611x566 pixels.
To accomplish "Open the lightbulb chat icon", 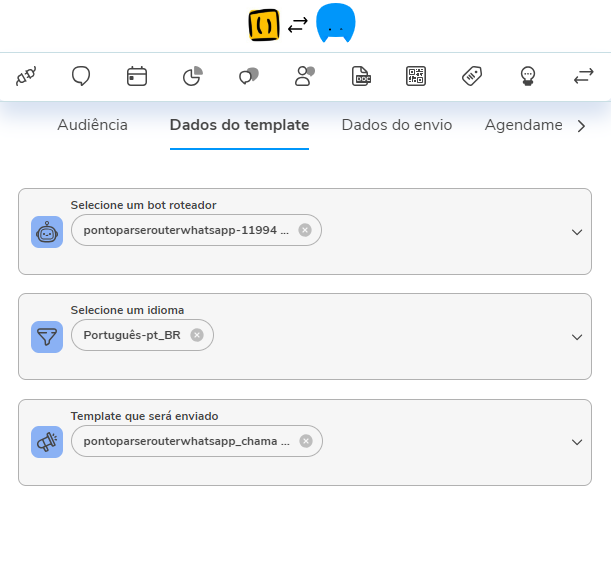I will (x=528, y=76).
